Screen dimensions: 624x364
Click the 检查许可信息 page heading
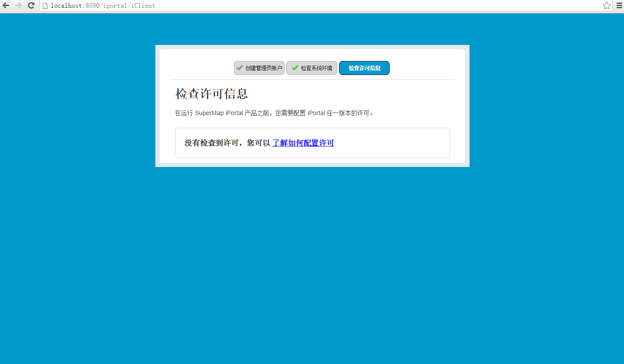pyautogui.click(x=212, y=94)
